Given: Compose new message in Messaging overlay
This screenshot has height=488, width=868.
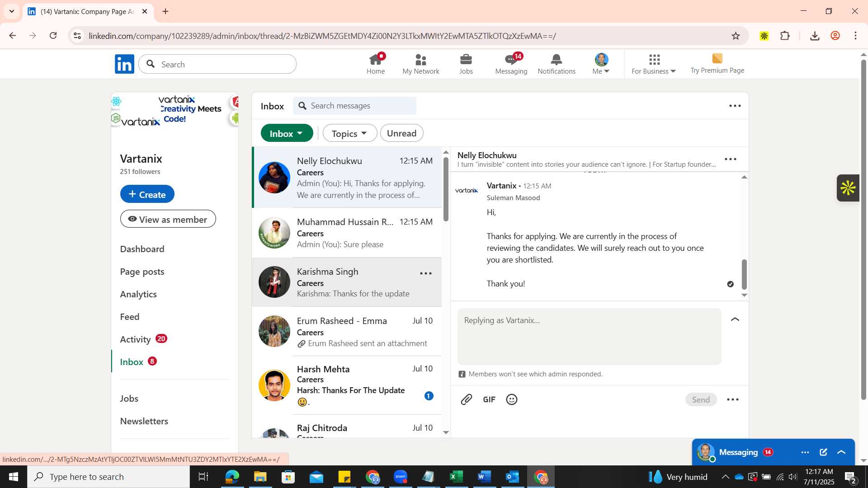Looking at the screenshot, I should 823,452.
